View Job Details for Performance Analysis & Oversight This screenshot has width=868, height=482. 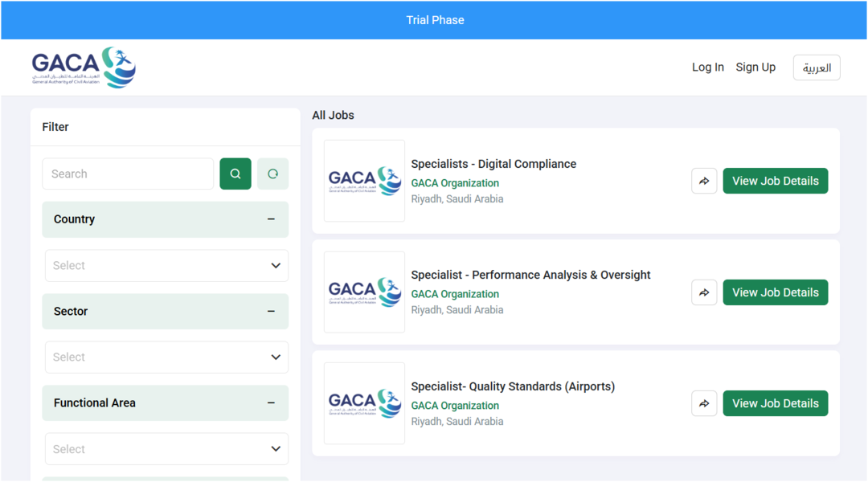[x=776, y=292]
